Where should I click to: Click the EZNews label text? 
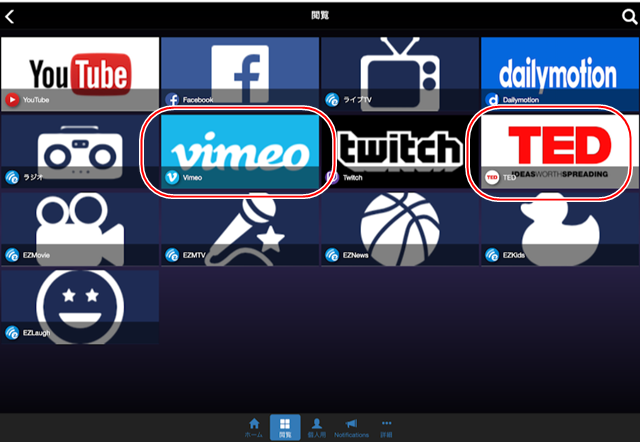tap(356, 255)
